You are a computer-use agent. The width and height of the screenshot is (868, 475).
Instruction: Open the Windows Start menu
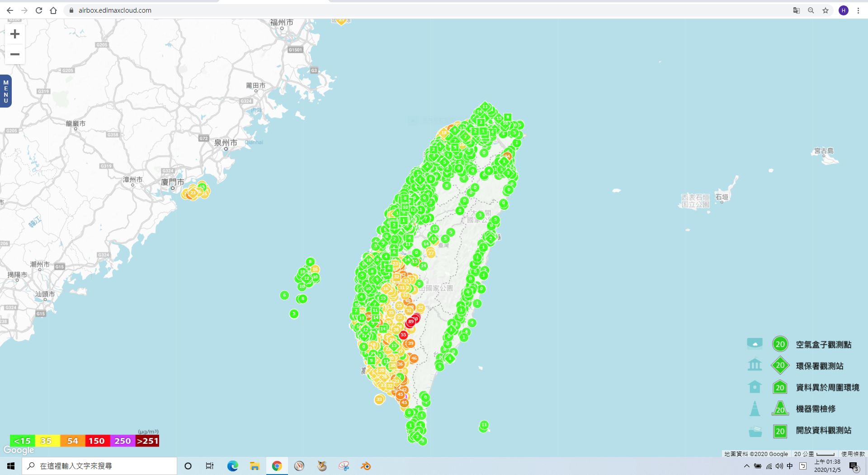click(11, 466)
